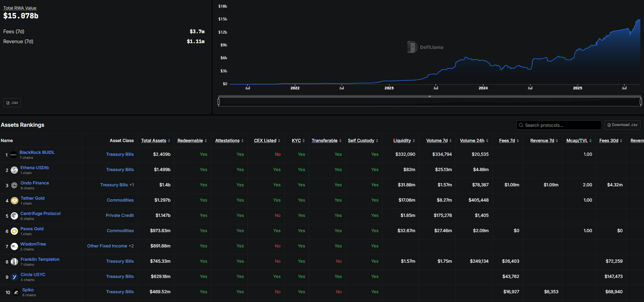
Task: Click the $332,090 liquidity cell
Action: pyautogui.click(x=405, y=154)
